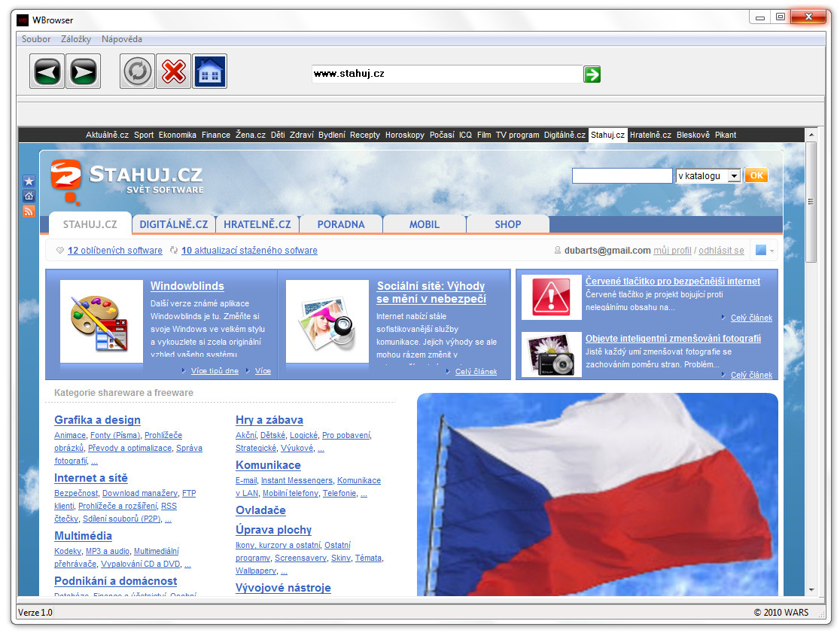The height and width of the screenshot is (633, 840).
Task: Open the 'Grafika a design' category
Action: tap(97, 420)
